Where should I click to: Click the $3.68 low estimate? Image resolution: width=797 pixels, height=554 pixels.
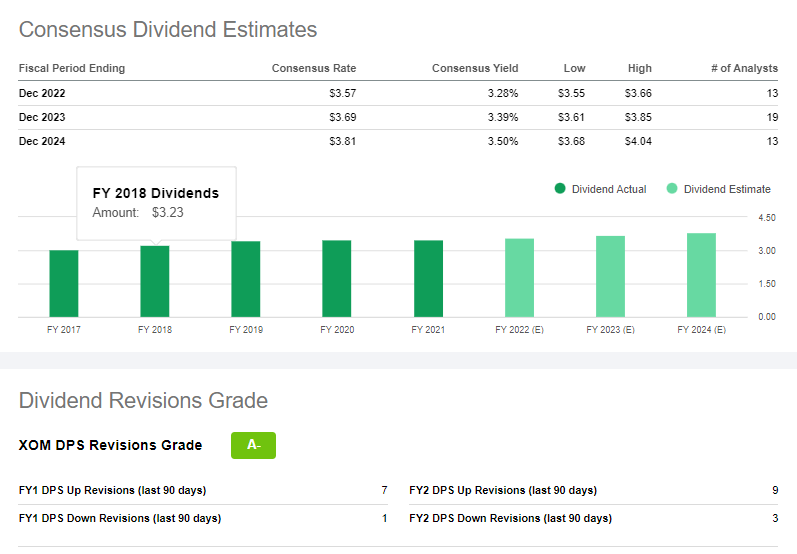click(x=571, y=141)
